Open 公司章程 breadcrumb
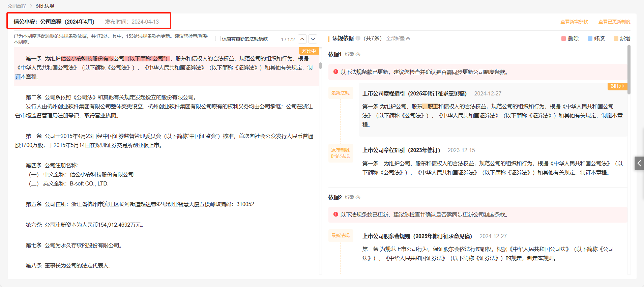 pos(17,6)
